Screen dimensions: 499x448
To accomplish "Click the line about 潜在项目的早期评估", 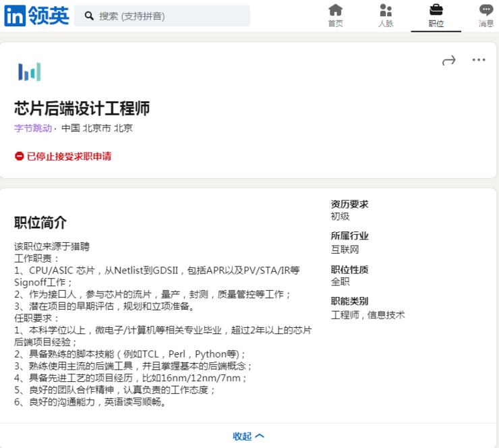I will (x=105, y=306).
